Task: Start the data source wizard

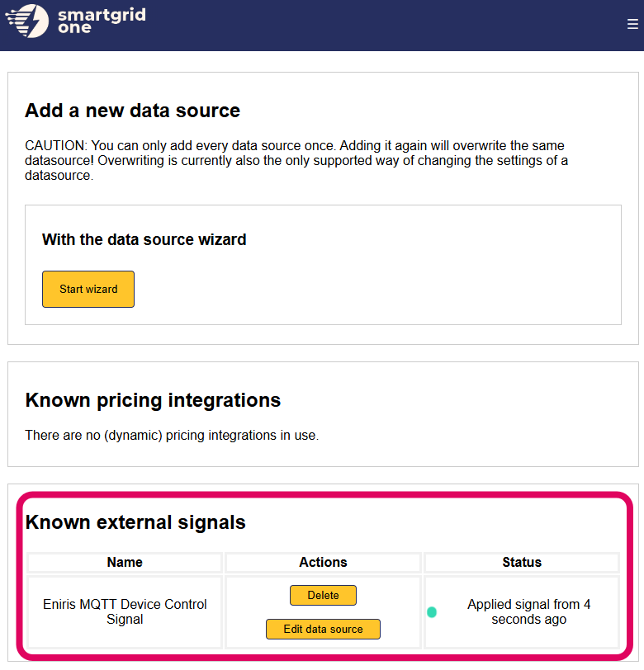Action: point(88,290)
